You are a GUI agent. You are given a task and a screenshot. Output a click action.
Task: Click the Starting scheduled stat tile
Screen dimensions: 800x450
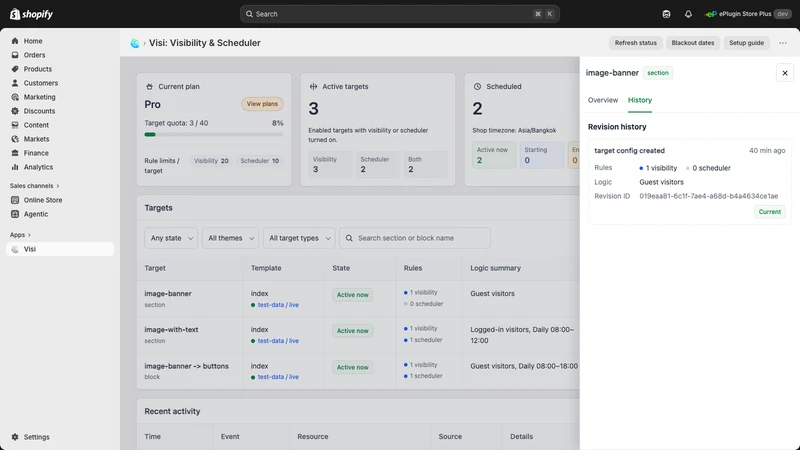coord(541,155)
